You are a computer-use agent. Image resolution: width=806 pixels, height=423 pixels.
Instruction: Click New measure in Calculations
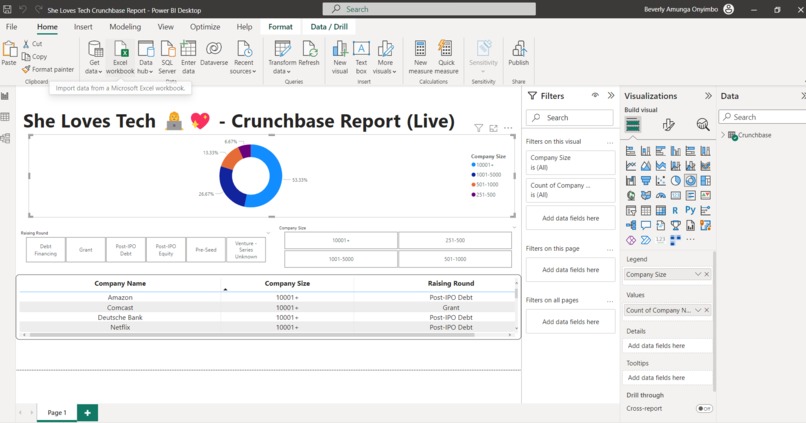coord(420,57)
